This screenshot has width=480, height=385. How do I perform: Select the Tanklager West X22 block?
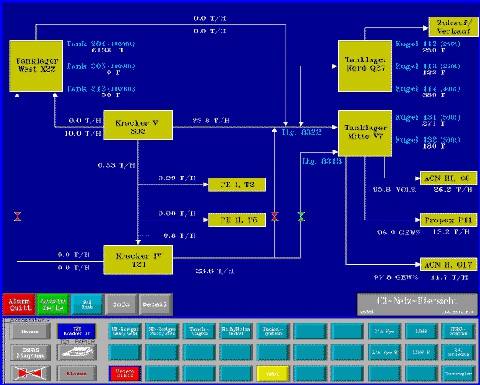(36, 66)
